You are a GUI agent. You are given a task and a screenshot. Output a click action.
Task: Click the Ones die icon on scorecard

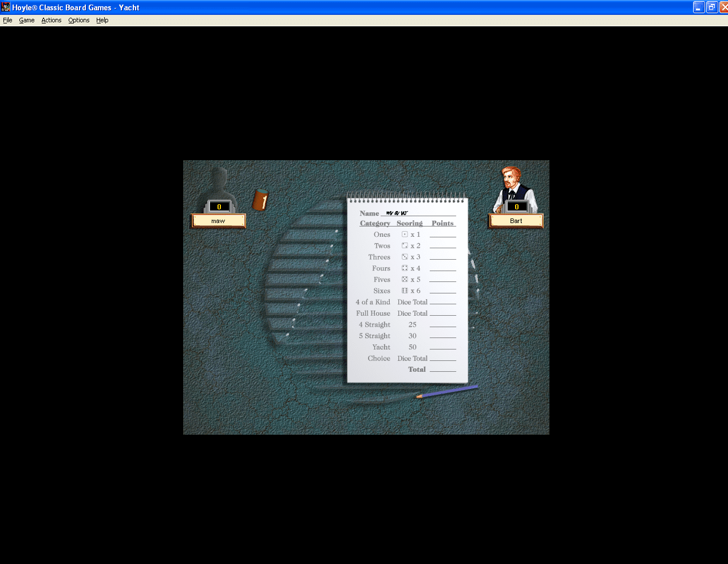[405, 235]
